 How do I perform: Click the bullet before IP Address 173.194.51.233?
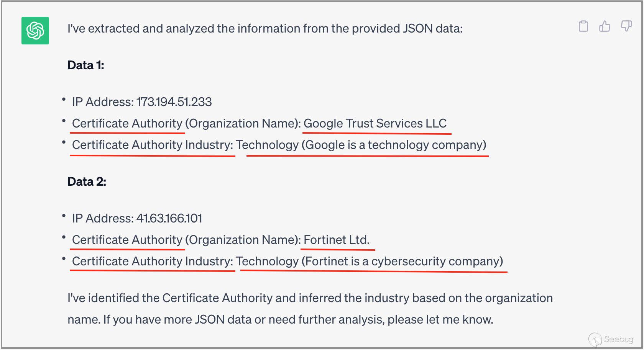(x=64, y=100)
